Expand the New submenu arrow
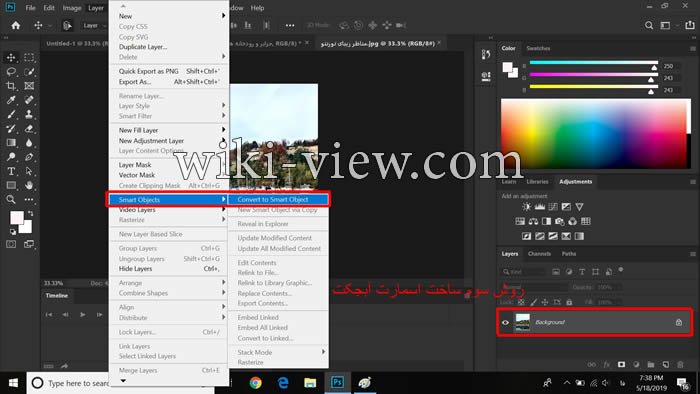Viewport: 700px width, 394px height. (223, 16)
